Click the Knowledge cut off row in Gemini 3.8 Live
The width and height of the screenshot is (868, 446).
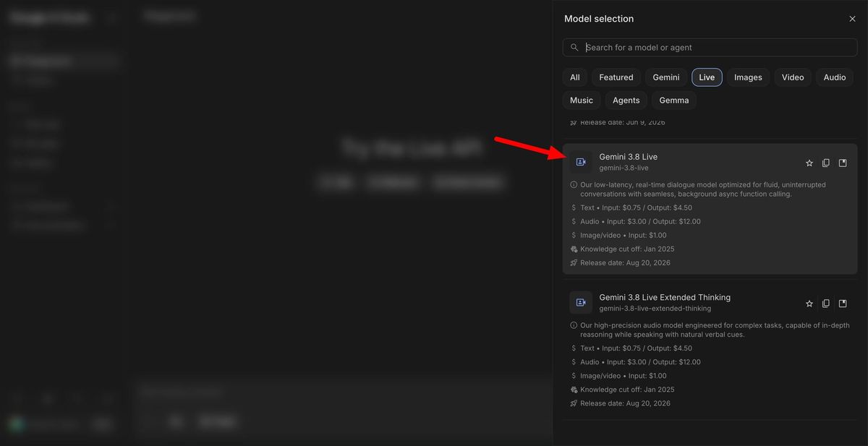click(x=622, y=249)
